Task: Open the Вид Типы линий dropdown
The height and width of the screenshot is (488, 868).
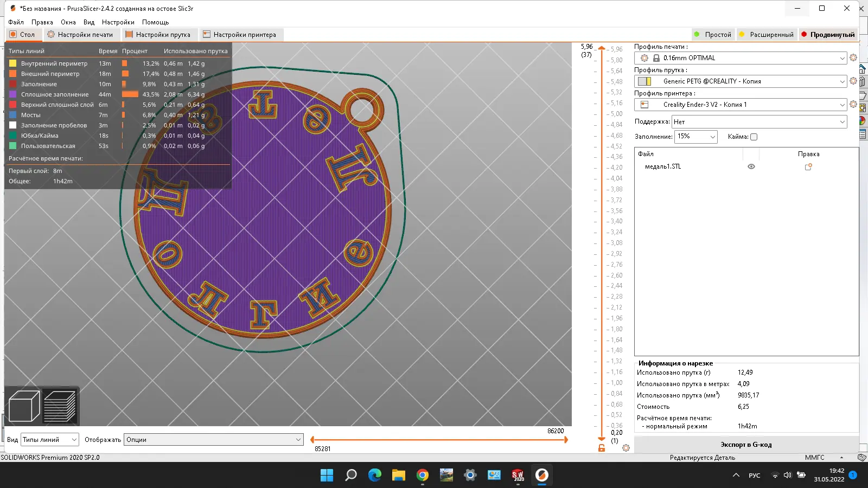Action: coord(50,440)
